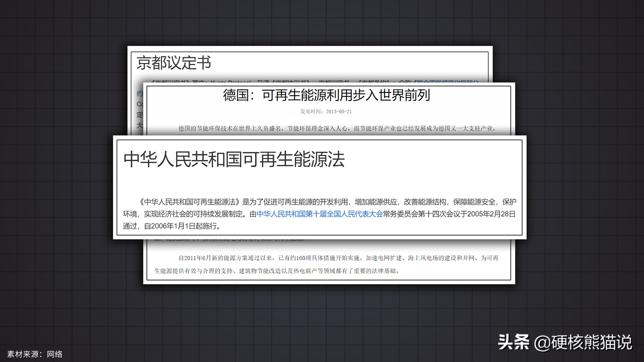
Task: Click the 2005年2月28日 date text
Action: click(491, 214)
